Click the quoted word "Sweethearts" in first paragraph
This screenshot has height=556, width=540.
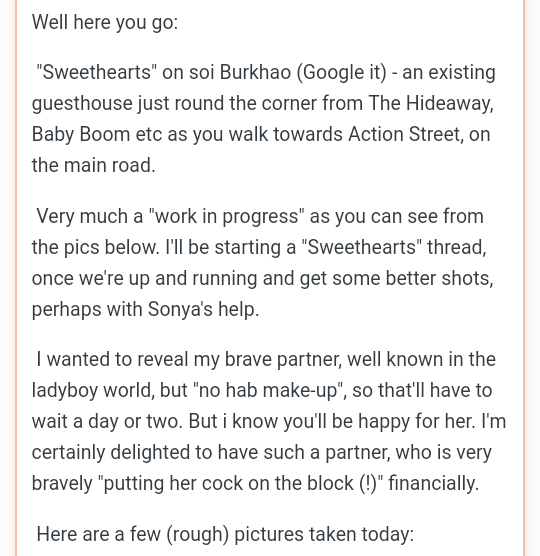97,72
